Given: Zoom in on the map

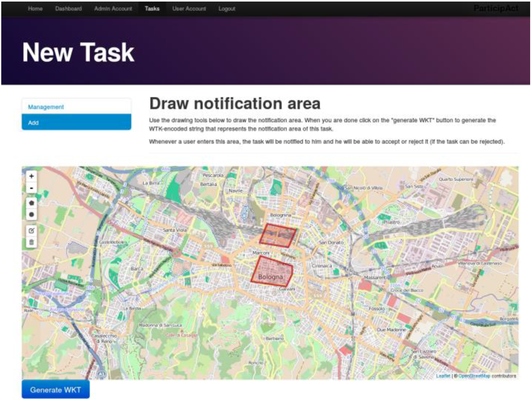Looking at the screenshot, I should [x=31, y=176].
